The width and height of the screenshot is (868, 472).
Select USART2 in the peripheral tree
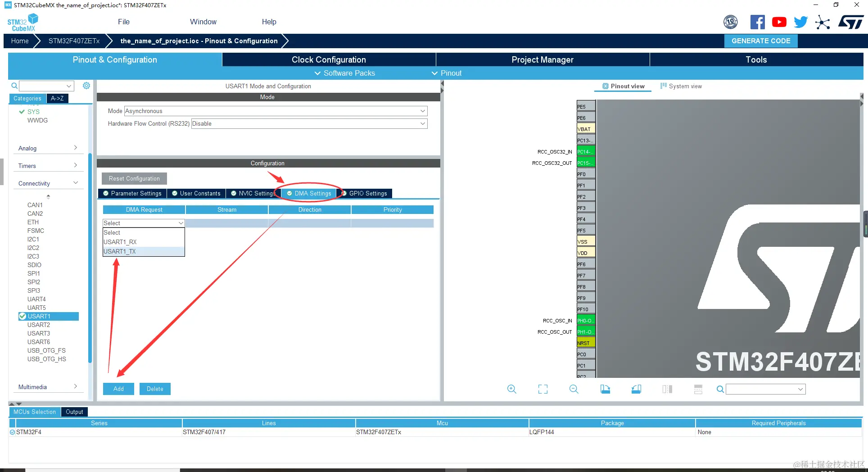(x=39, y=325)
